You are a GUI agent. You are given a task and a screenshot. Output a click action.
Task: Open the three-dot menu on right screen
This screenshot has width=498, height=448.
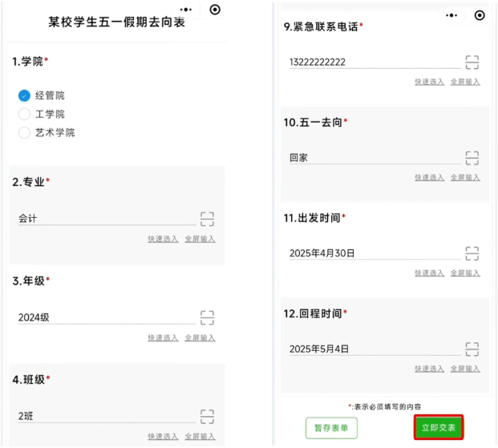pos(451,15)
